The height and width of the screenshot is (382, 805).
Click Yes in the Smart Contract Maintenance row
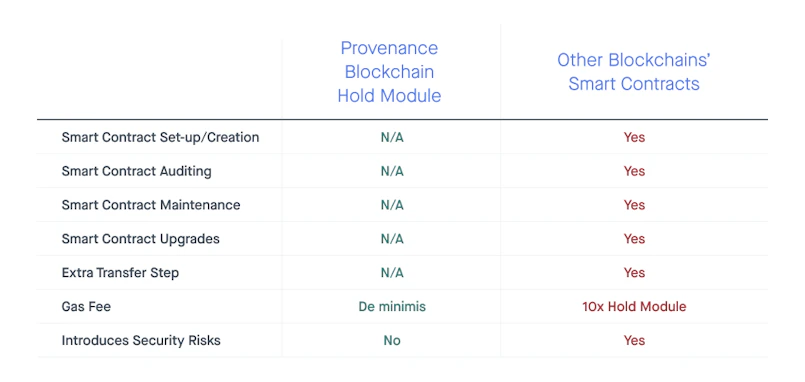(x=634, y=205)
